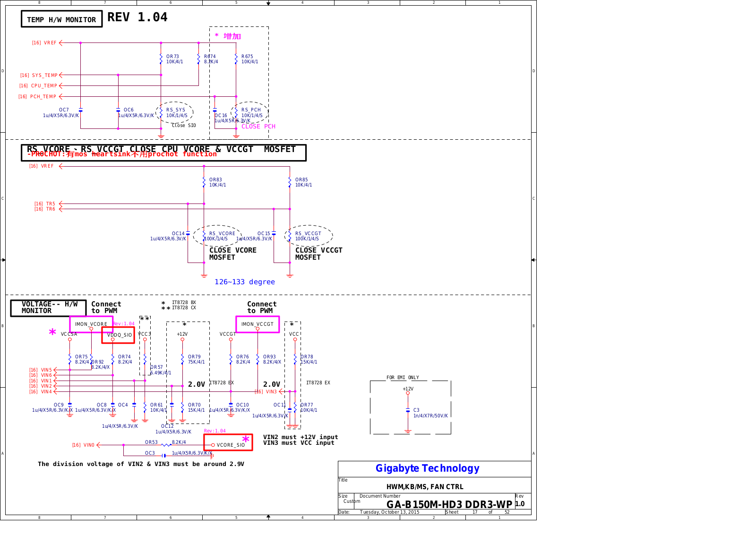Click the VIN1 net label
The height and width of the screenshot is (534, 756).
[x=46, y=381]
